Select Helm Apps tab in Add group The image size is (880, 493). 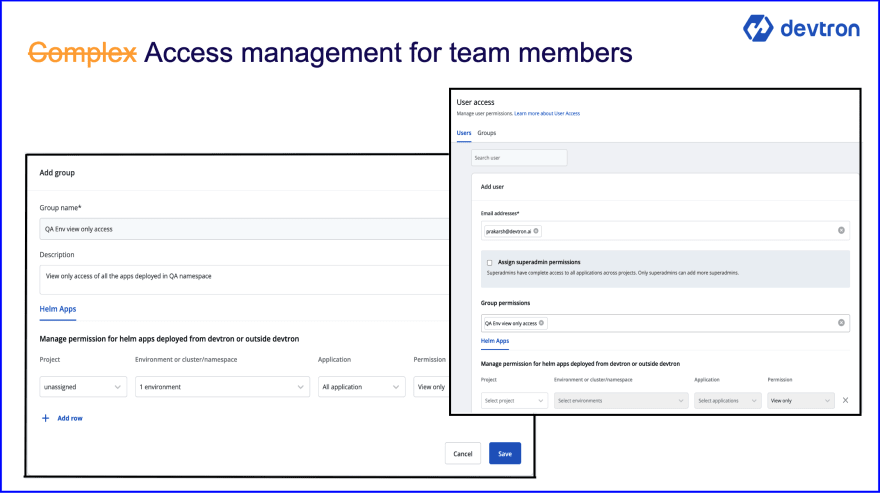tap(58, 309)
